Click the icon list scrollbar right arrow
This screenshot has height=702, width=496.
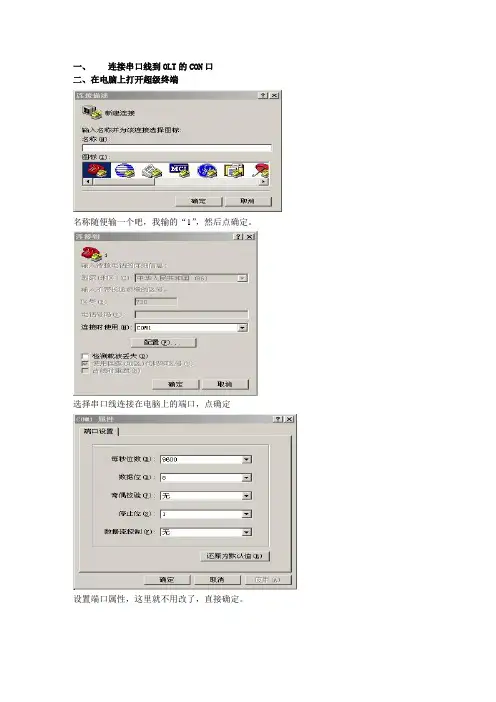(264, 181)
